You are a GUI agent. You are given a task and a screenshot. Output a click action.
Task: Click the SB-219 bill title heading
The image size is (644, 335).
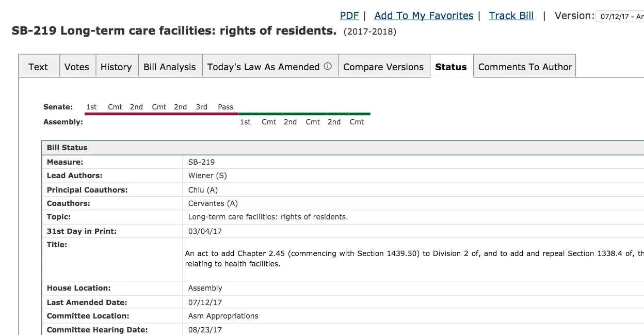pos(174,30)
